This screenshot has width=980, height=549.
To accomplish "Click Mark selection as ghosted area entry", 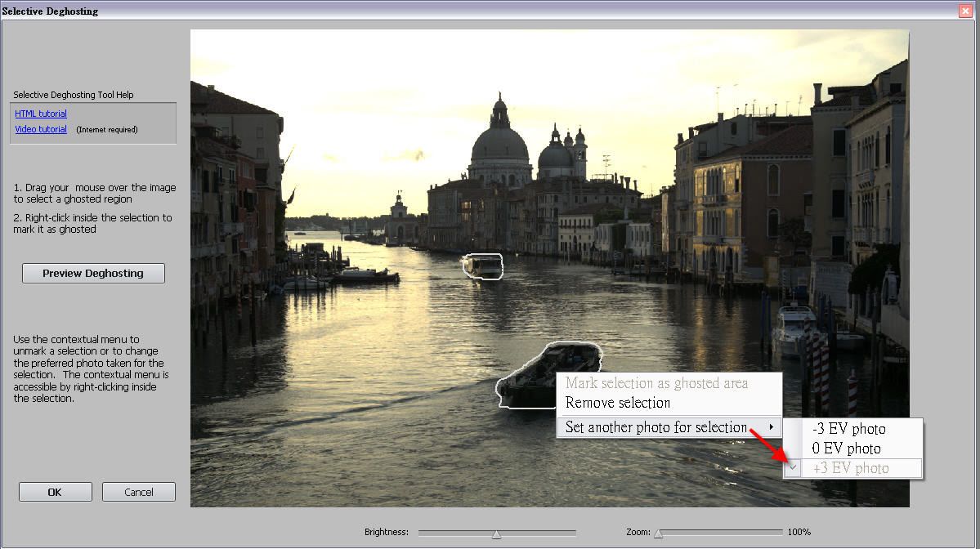I will click(656, 383).
